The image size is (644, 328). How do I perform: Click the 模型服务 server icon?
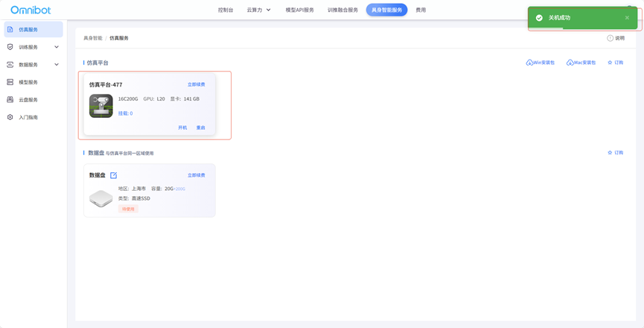tap(10, 82)
